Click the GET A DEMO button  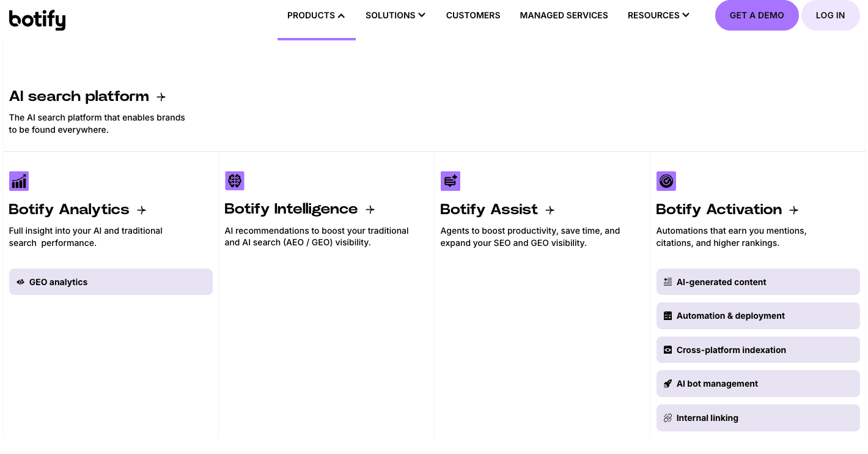click(x=757, y=15)
